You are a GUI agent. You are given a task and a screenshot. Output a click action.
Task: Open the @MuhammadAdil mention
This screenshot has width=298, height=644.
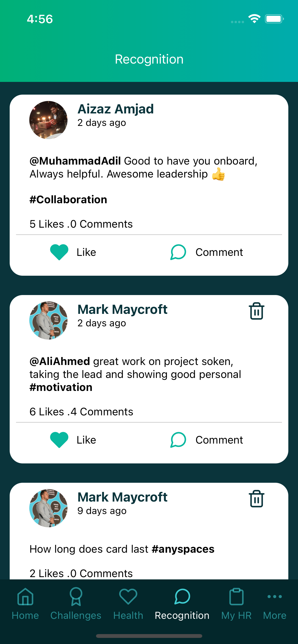click(x=75, y=161)
